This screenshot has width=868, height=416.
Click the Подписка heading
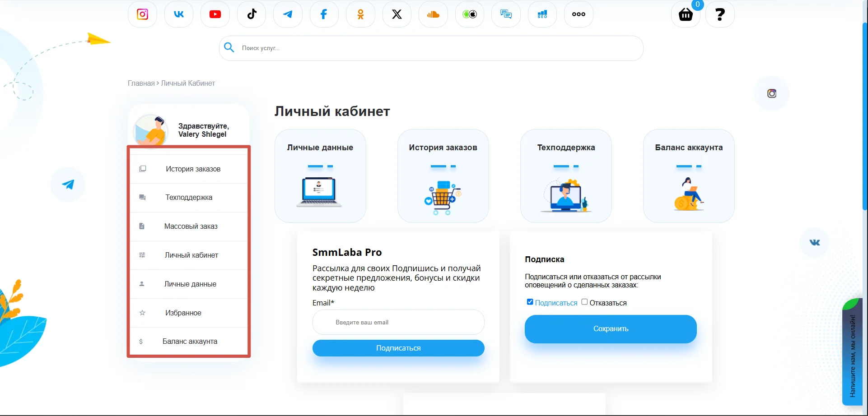[544, 259]
